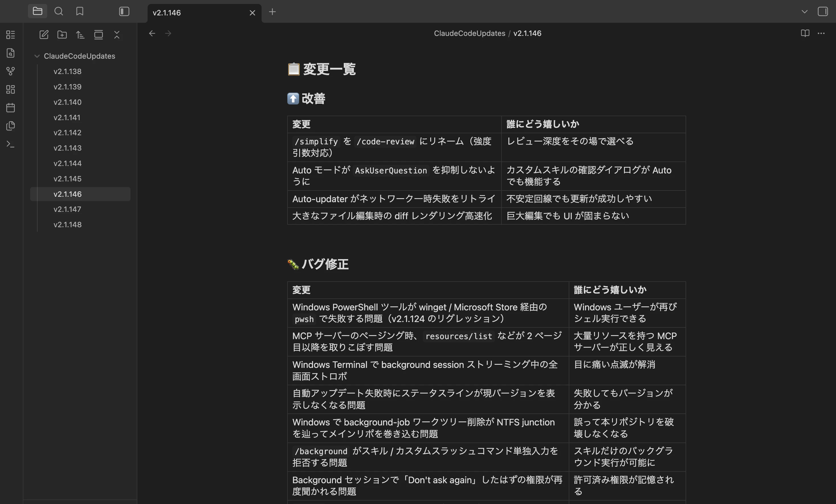The width and height of the screenshot is (836, 504).
Task: Click cell about diff レンダリング高速化
Action: pyautogui.click(x=394, y=216)
